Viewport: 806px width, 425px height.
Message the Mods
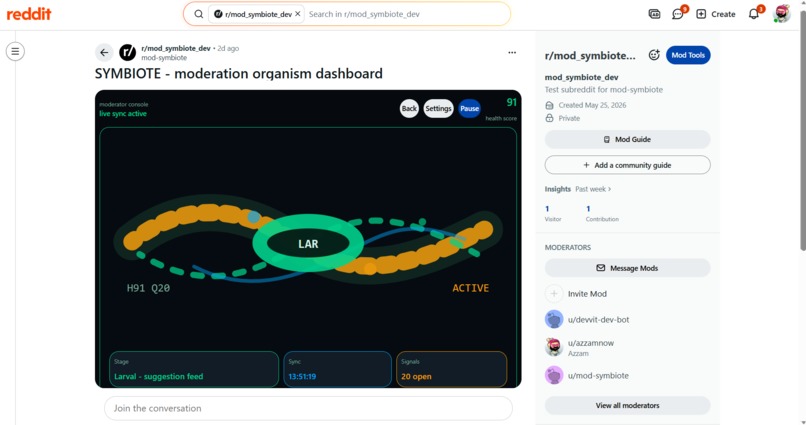(x=628, y=268)
